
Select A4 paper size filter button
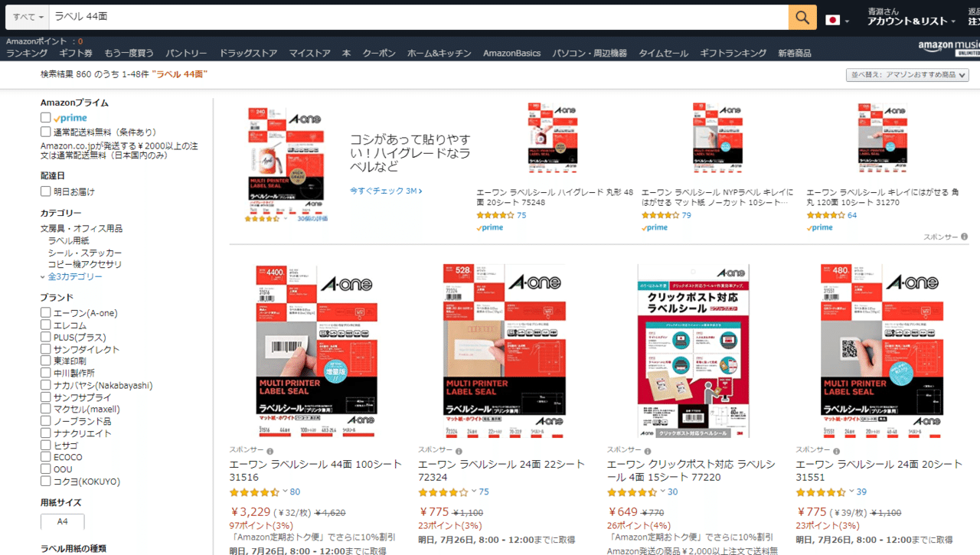62,521
